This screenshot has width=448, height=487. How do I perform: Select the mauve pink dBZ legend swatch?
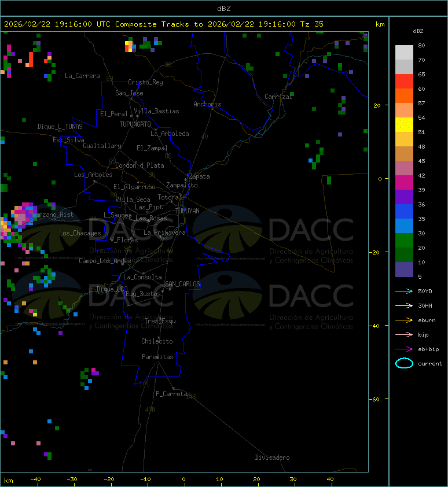404,168
